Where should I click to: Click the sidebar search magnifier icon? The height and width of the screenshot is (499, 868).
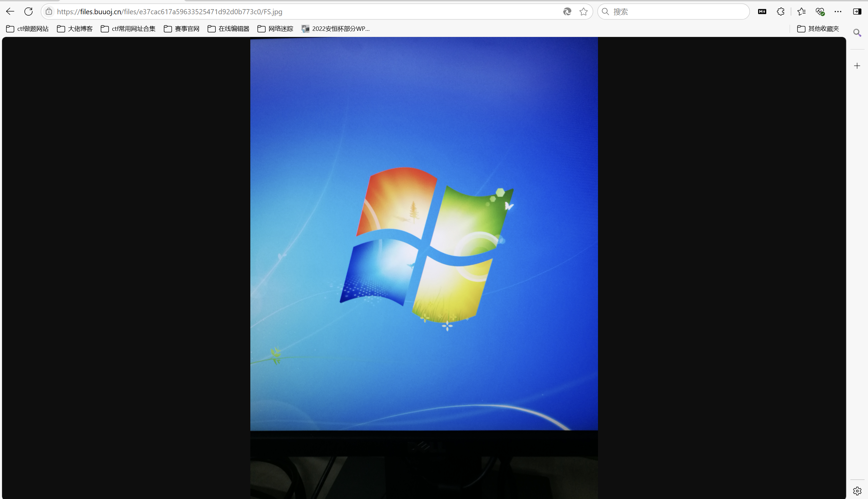coord(857,33)
